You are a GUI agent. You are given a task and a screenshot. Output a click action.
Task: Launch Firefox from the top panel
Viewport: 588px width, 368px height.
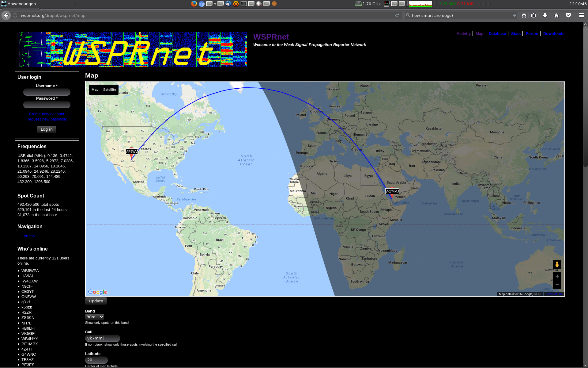coord(194,4)
